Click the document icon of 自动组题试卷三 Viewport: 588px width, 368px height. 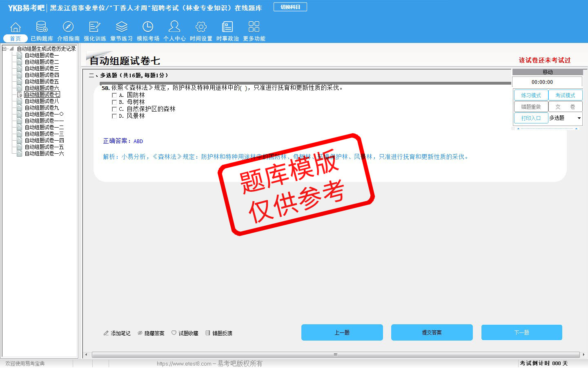(20, 68)
